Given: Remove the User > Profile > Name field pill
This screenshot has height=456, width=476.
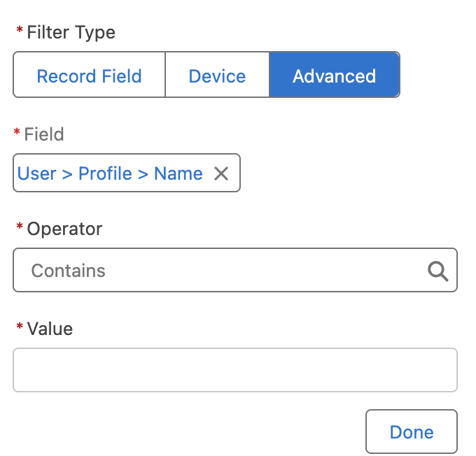Looking at the screenshot, I should [221, 173].
